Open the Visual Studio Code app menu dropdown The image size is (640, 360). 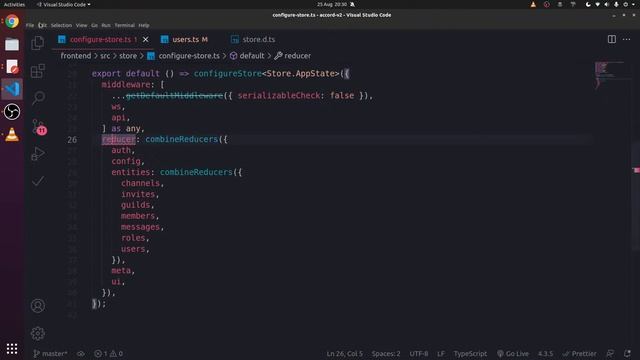tap(64, 4)
